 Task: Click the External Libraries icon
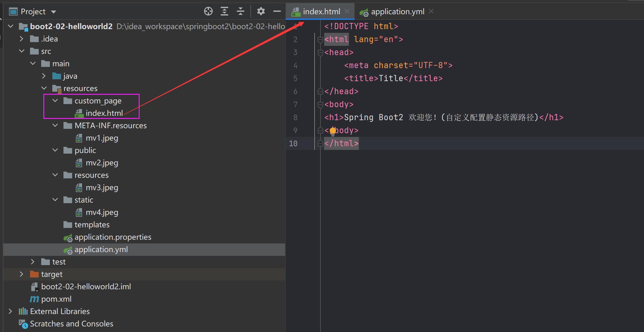[x=23, y=311]
